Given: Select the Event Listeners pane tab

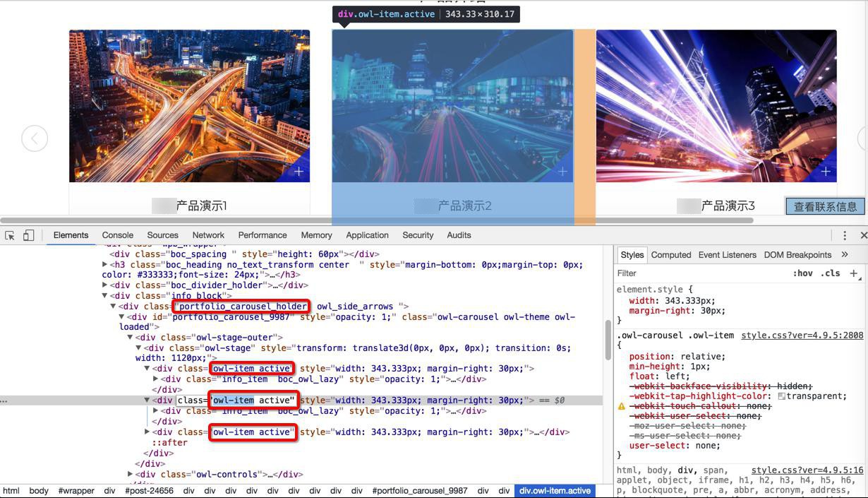Looking at the screenshot, I should coord(727,254).
